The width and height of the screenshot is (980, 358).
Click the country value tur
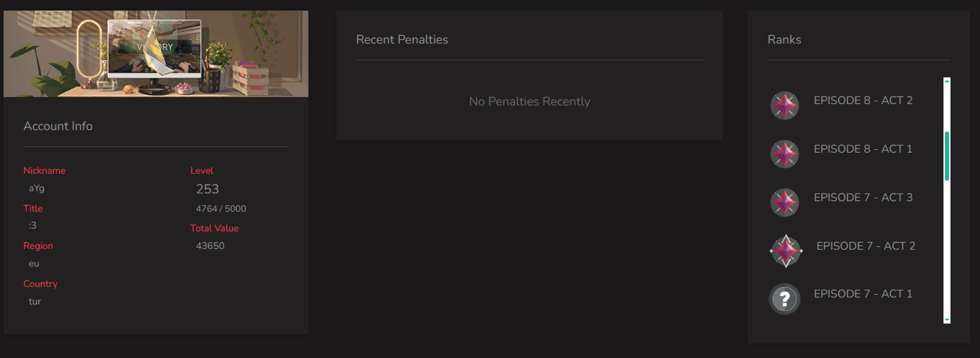(35, 302)
